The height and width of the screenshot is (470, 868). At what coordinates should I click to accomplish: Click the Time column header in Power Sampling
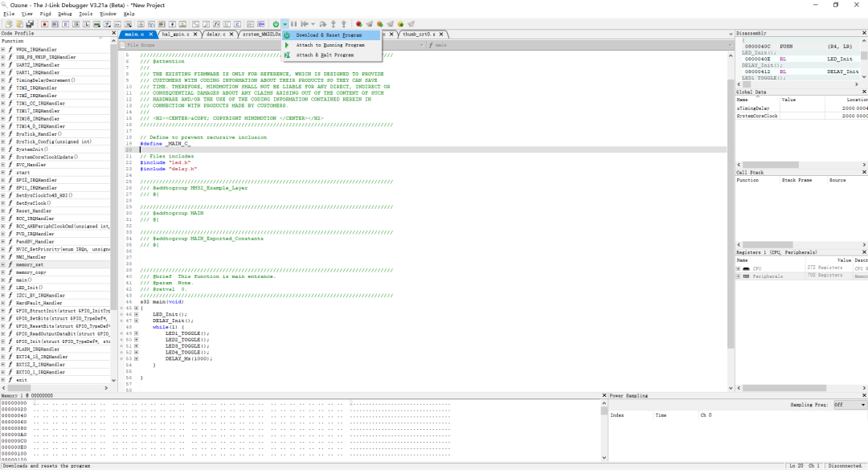pyautogui.click(x=661, y=415)
